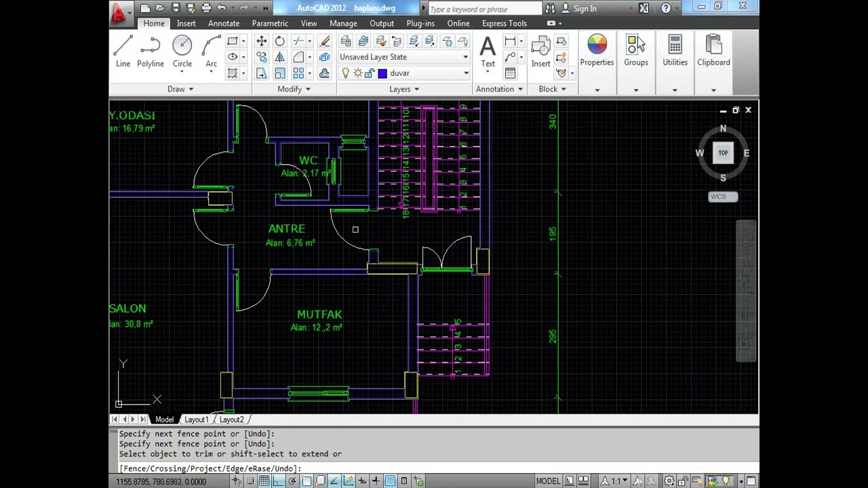868x488 pixels.
Task: Switch to the Express Tools tab
Action: (505, 23)
